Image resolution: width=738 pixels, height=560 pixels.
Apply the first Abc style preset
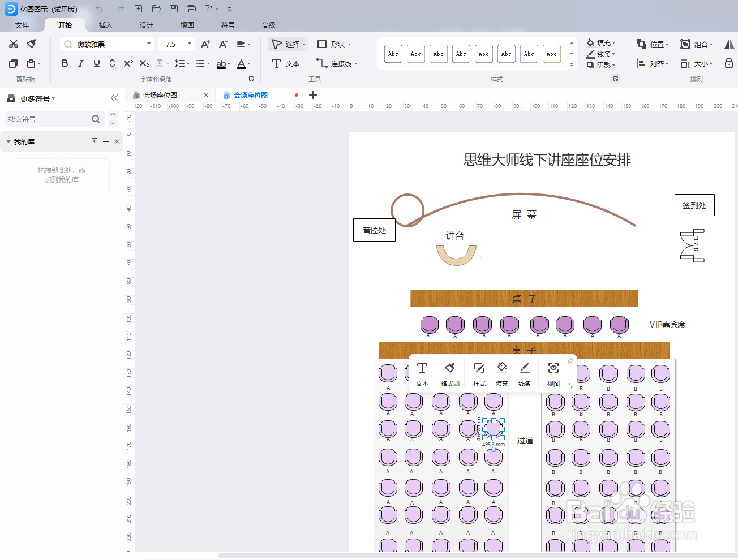[x=393, y=54]
